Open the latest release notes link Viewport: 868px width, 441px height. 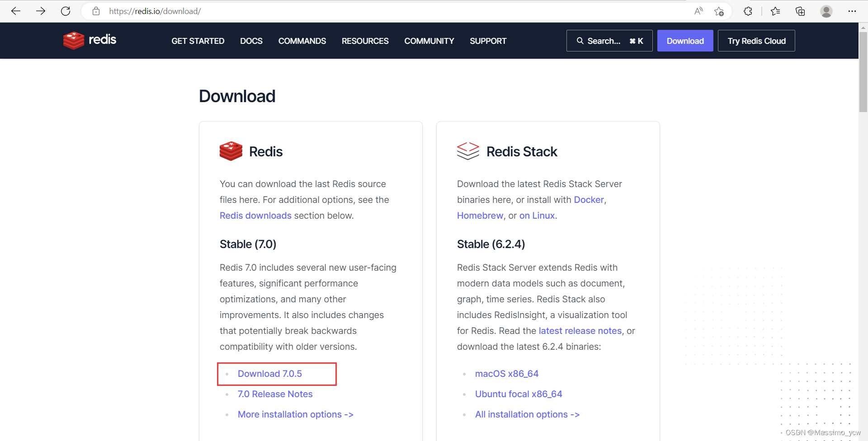point(580,331)
